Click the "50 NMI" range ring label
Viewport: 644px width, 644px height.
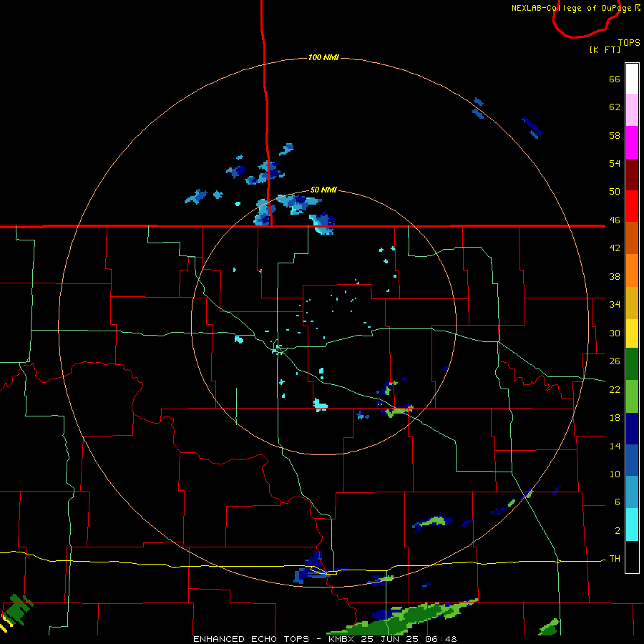pos(323,190)
